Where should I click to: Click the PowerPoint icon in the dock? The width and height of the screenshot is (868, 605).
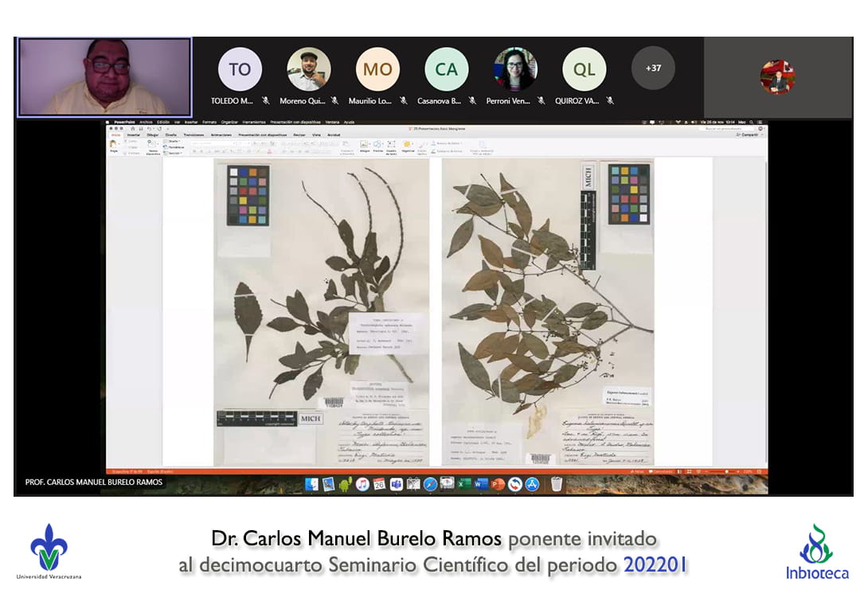pyautogui.click(x=498, y=484)
